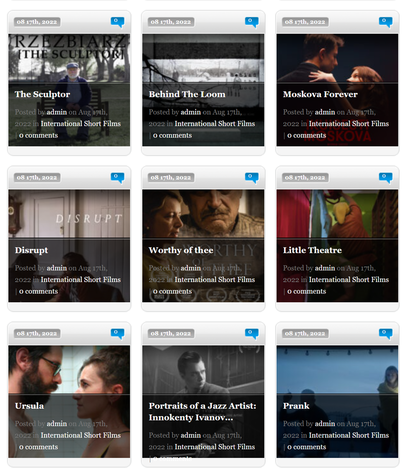Viewport: 405px width, 474px height.
Task: Click the comment bubble icon on Worthy of thee card
Action: click(x=252, y=178)
